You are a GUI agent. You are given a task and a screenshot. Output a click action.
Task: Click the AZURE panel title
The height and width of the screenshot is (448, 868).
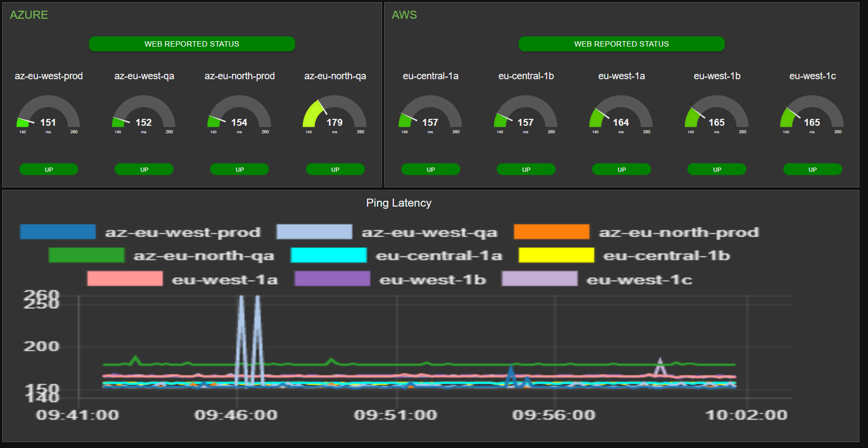(29, 15)
